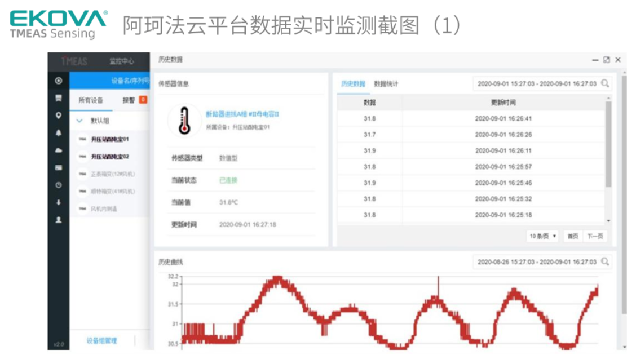Open the alarm bell icon in sidebar

coord(58,133)
